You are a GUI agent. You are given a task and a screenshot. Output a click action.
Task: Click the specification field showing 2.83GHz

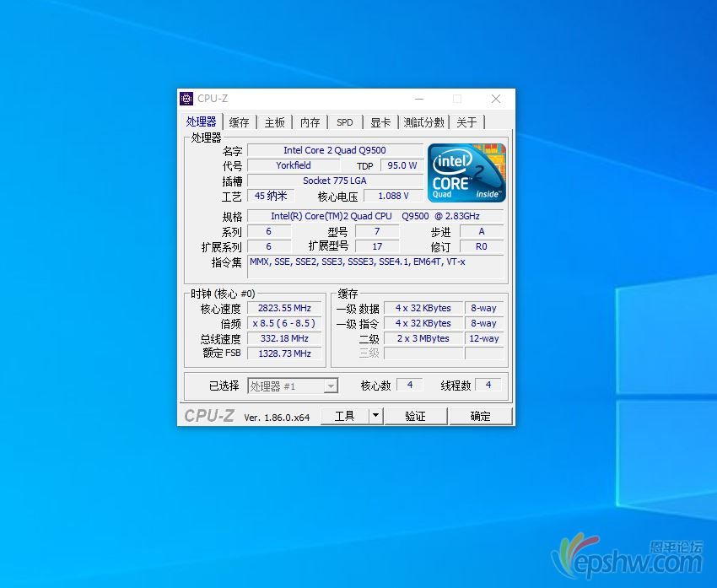(x=375, y=216)
